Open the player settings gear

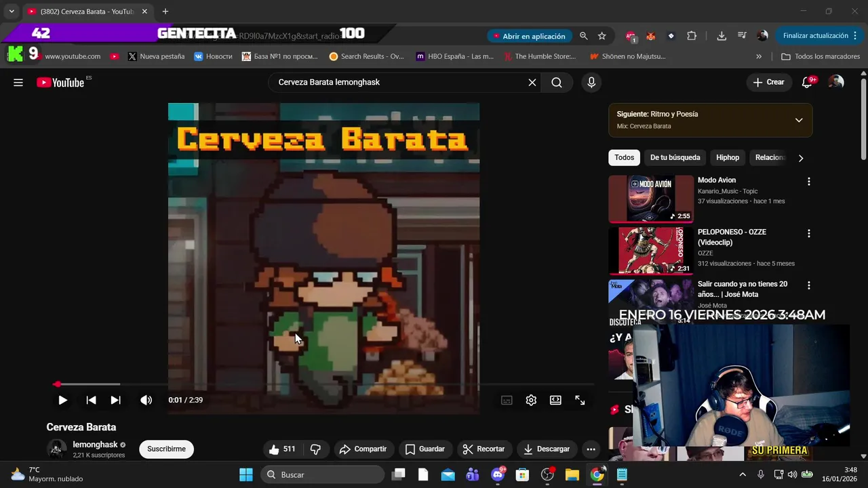[x=531, y=400]
